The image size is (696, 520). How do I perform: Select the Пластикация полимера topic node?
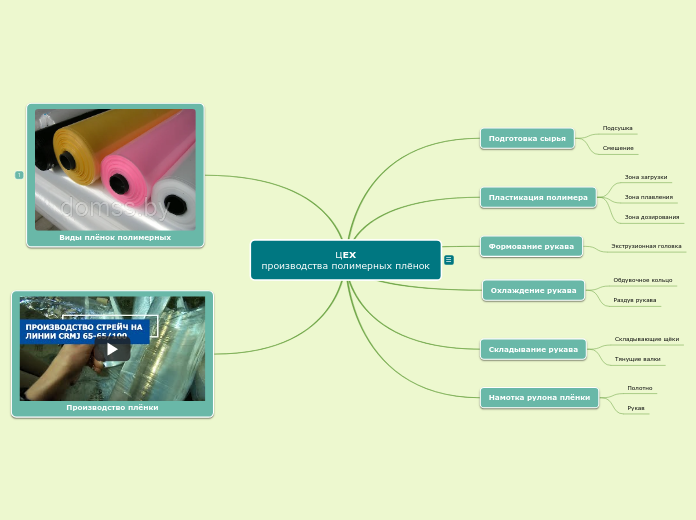[x=538, y=198]
